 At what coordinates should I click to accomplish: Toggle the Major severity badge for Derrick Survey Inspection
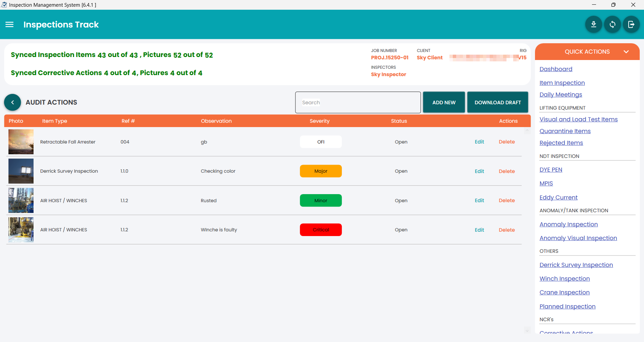pos(321,171)
